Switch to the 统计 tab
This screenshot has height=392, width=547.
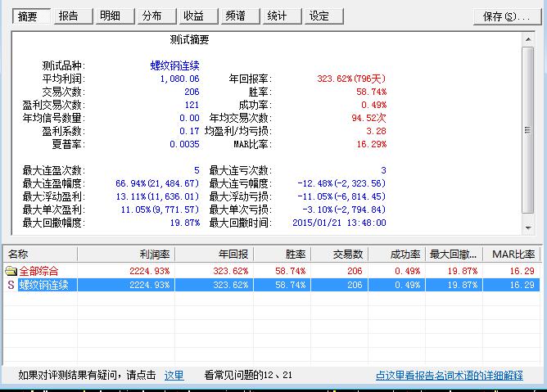[x=278, y=16]
